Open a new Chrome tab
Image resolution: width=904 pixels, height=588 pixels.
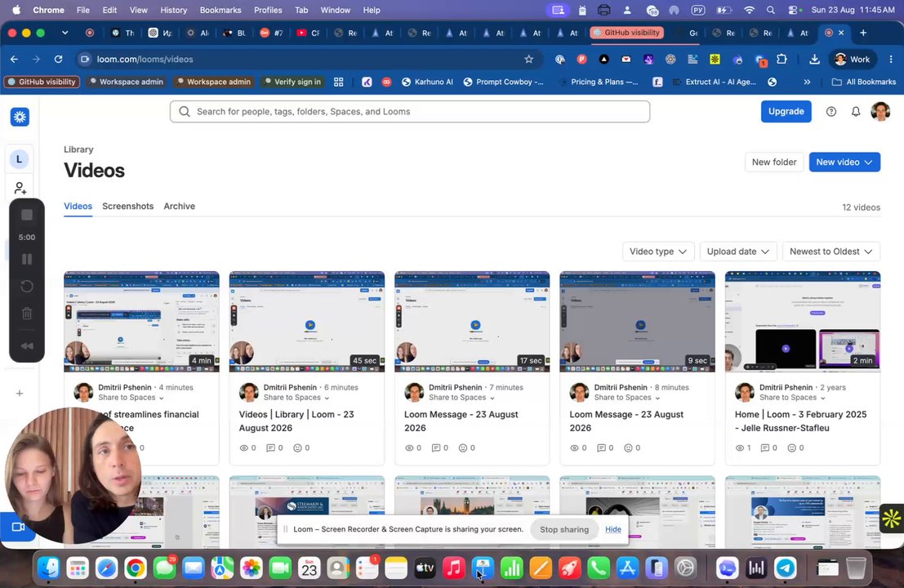(863, 33)
